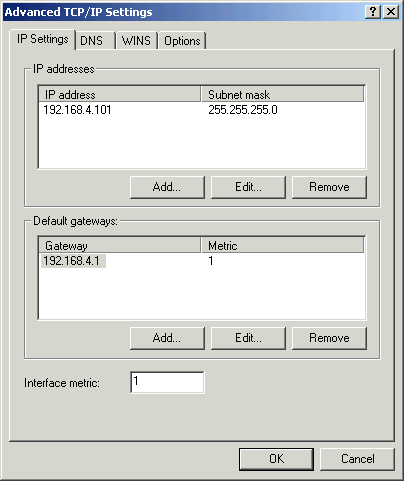This screenshot has height=481, width=404.
Task: Click the Gateway column header
Action: point(120,246)
